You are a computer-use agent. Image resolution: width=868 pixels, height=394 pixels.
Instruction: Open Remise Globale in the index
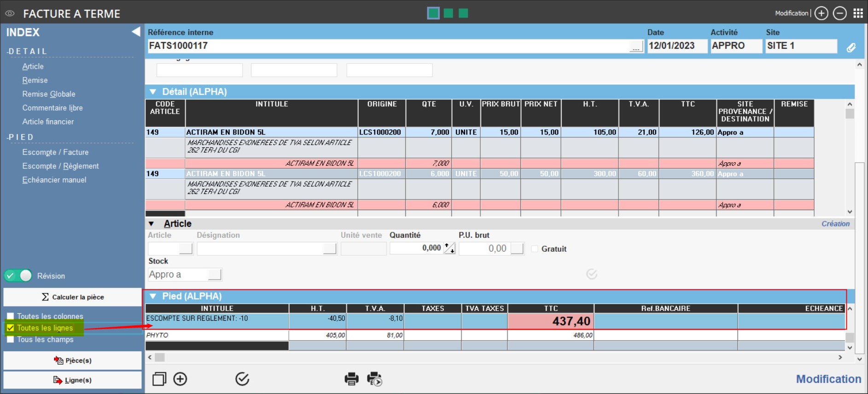(49, 94)
